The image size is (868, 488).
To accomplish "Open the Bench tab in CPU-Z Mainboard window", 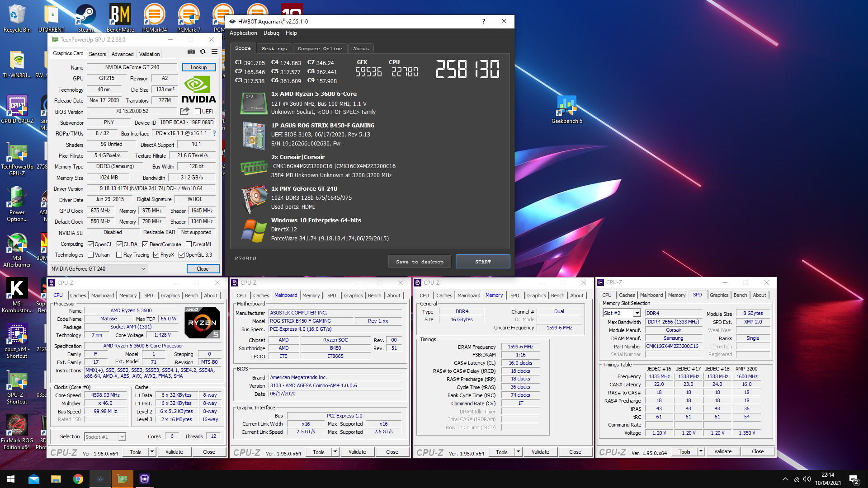I will pos(374,296).
